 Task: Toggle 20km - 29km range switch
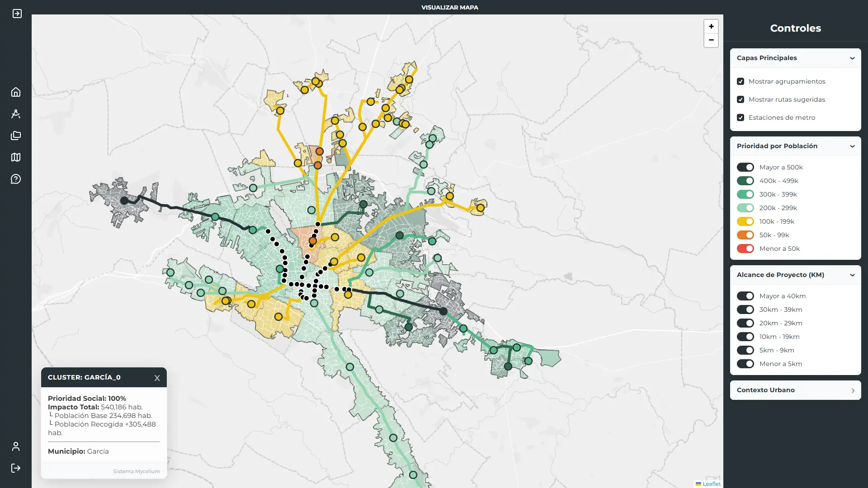click(745, 323)
